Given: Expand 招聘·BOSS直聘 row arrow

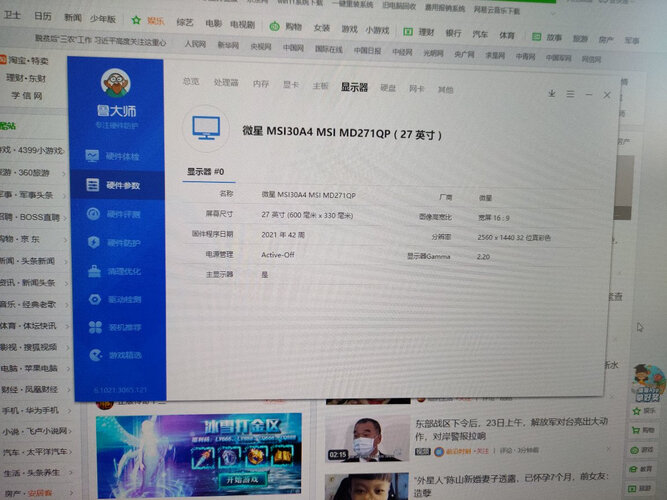Looking at the screenshot, I should click(x=66, y=218).
